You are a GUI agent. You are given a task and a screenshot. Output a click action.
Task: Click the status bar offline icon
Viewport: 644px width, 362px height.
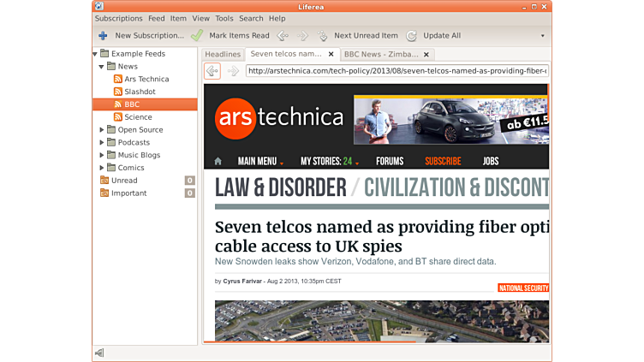coord(99,353)
